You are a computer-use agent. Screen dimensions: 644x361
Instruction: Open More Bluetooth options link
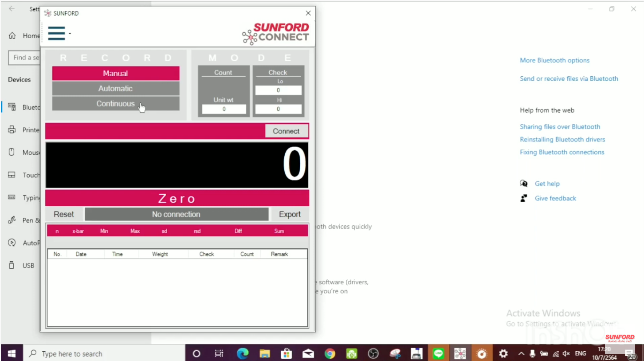554,60
